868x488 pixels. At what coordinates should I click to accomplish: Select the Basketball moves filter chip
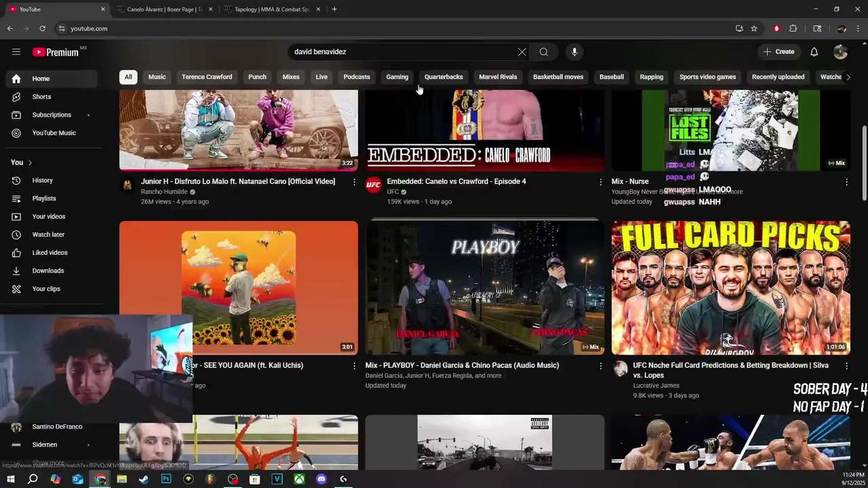pos(558,77)
